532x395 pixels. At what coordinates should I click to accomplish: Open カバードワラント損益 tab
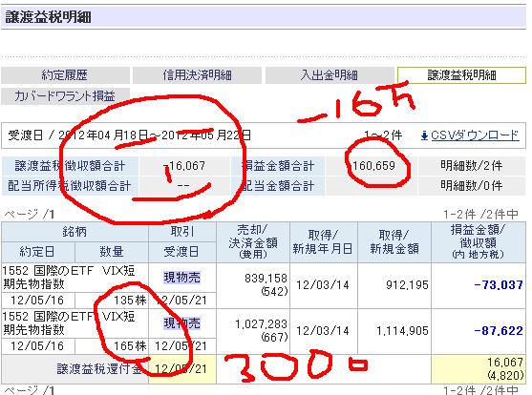click(65, 96)
